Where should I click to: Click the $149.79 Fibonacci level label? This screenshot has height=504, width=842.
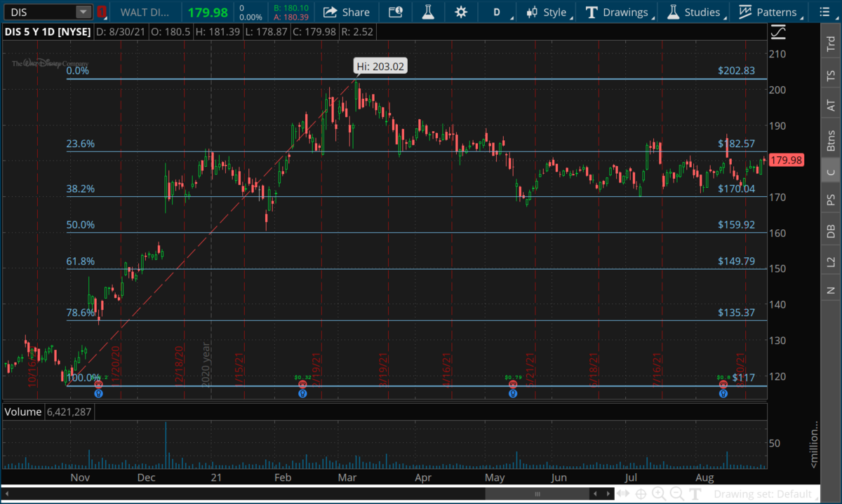click(x=736, y=261)
